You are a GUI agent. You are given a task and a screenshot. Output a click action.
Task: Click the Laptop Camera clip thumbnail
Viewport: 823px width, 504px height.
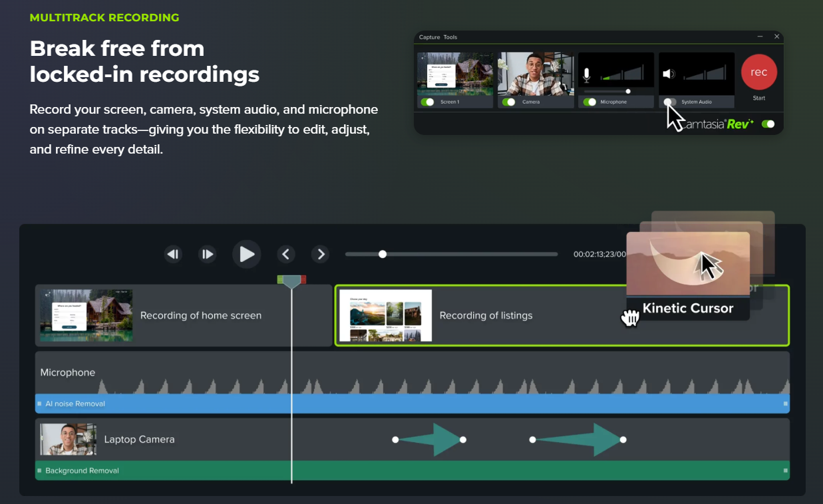point(69,440)
